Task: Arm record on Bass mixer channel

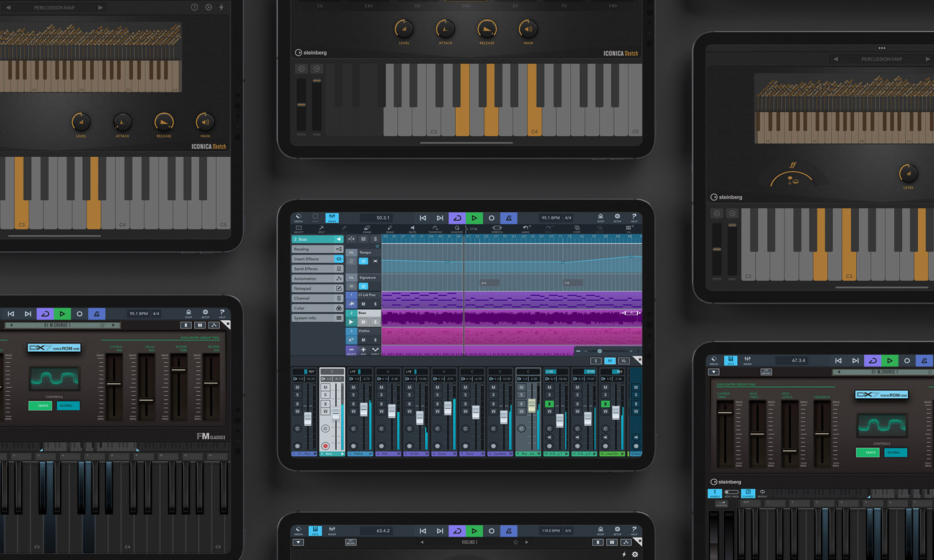Action: [325, 446]
